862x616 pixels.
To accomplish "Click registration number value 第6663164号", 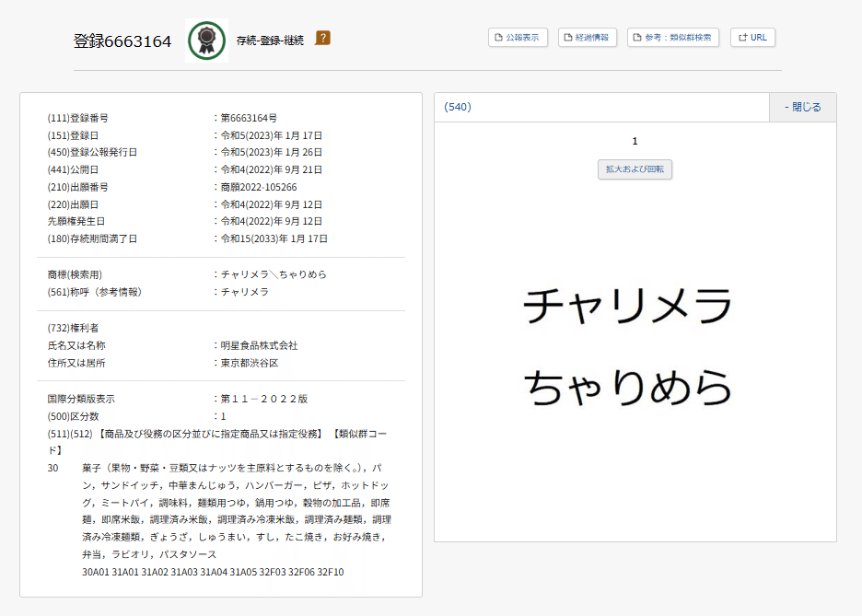I will point(249,118).
